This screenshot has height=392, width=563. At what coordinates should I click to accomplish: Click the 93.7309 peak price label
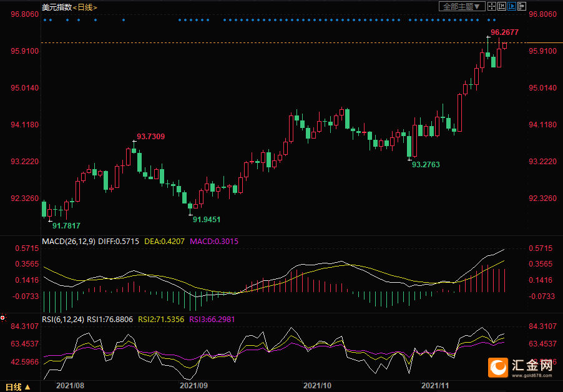tap(150, 136)
